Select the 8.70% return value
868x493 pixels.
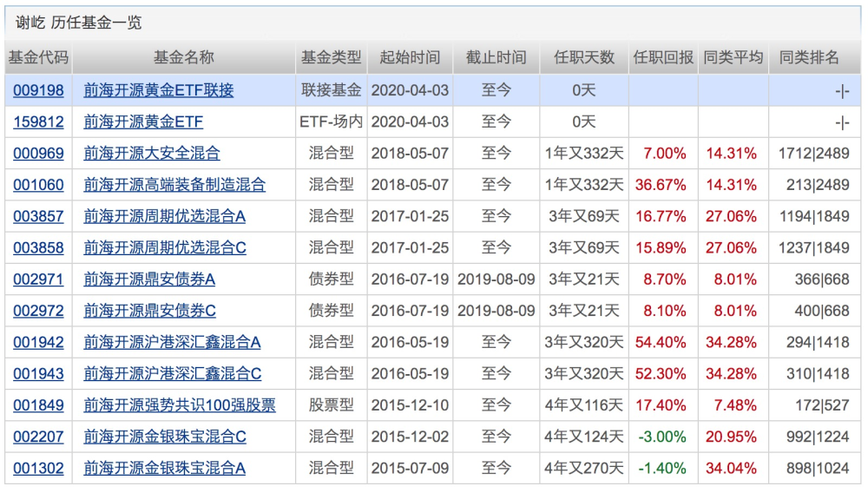(664, 279)
